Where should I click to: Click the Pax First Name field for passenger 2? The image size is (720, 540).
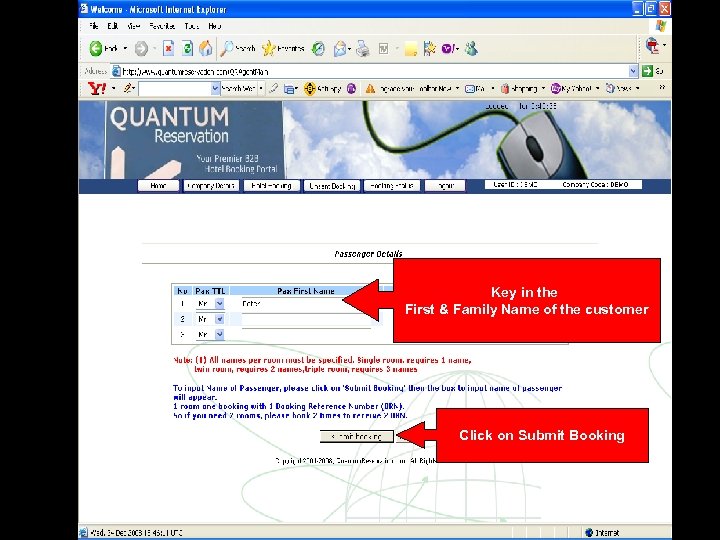click(x=306, y=320)
